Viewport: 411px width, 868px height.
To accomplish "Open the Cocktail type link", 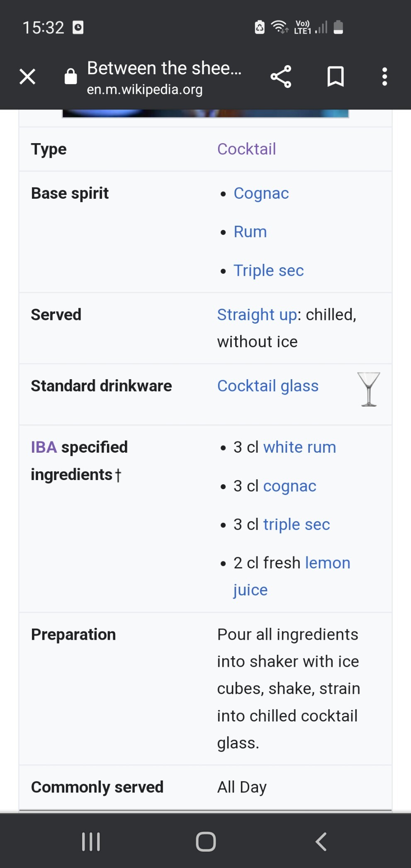I will 246,149.
